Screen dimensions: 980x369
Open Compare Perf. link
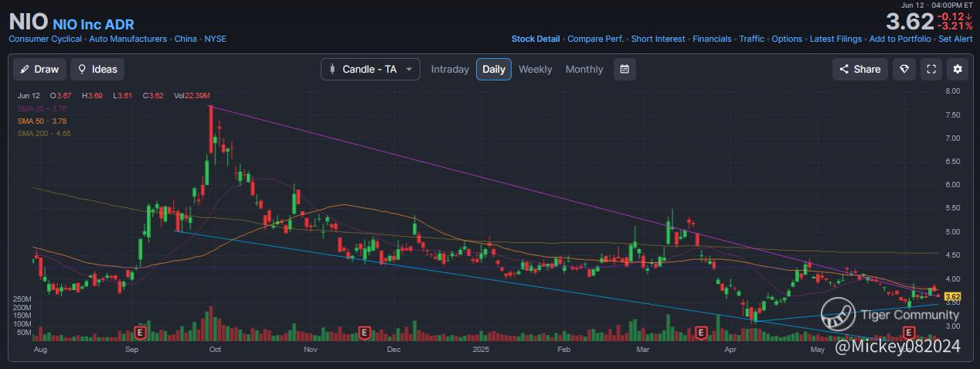(x=596, y=39)
